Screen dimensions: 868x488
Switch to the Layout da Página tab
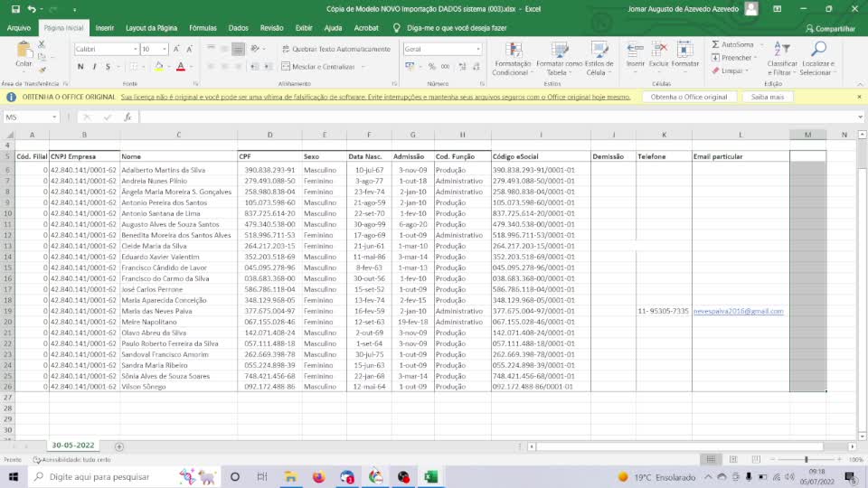click(151, 28)
